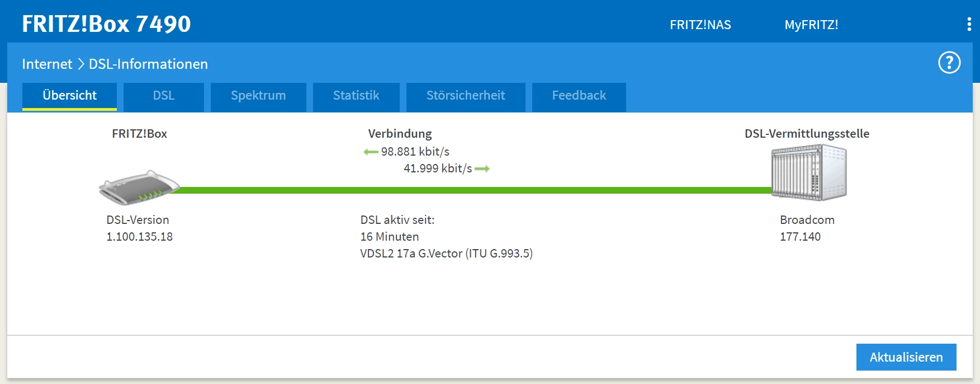
Task: Switch to the DSL tab
Action: click(164, 96)
